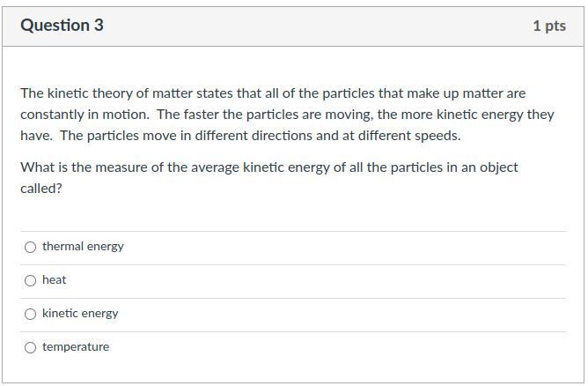Screen dimensions: 588x386
Task: Choose the heat radio button
Action: tap(31, 280)
